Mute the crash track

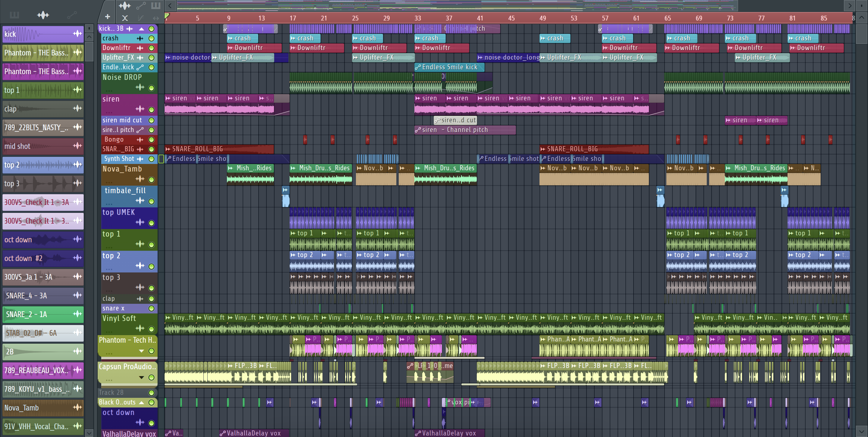pyautogui.click(x=152, y=38)
